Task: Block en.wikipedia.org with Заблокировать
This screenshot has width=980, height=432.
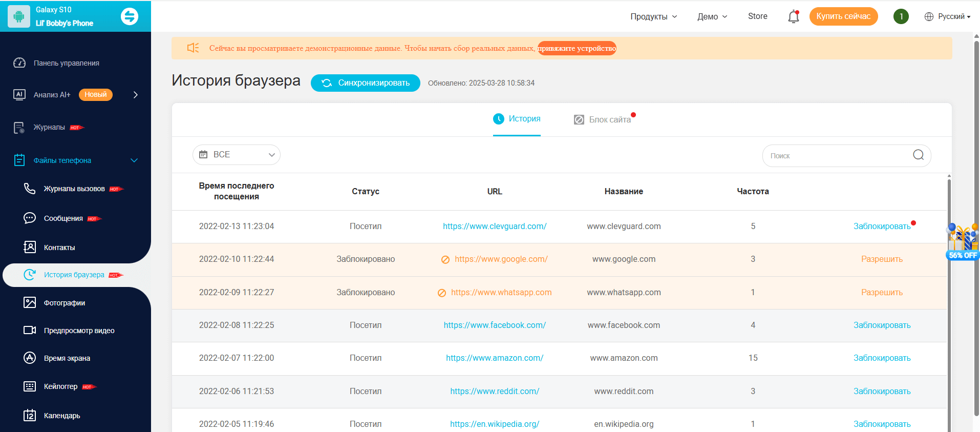Action: (882, 424)
